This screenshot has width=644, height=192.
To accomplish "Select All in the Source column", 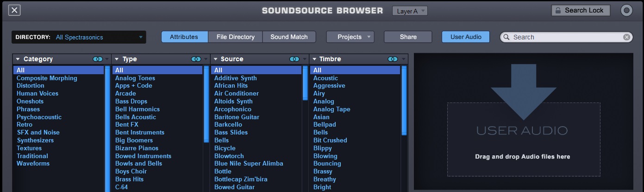I will coord(256,70).
